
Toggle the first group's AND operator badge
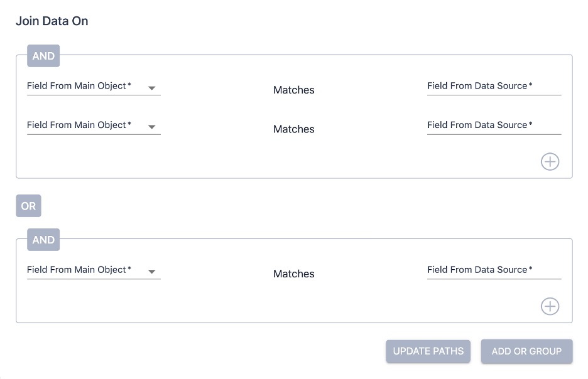click(43, 56)
